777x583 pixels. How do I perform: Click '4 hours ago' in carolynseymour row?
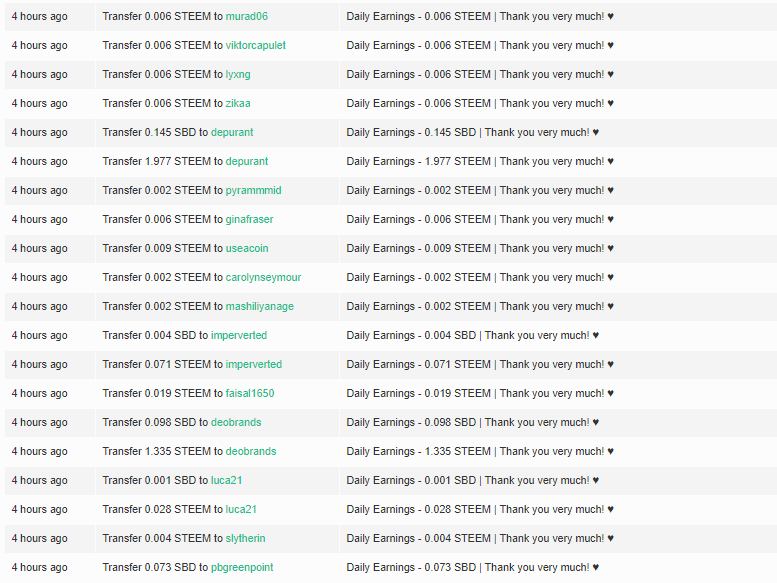[40, 277]
